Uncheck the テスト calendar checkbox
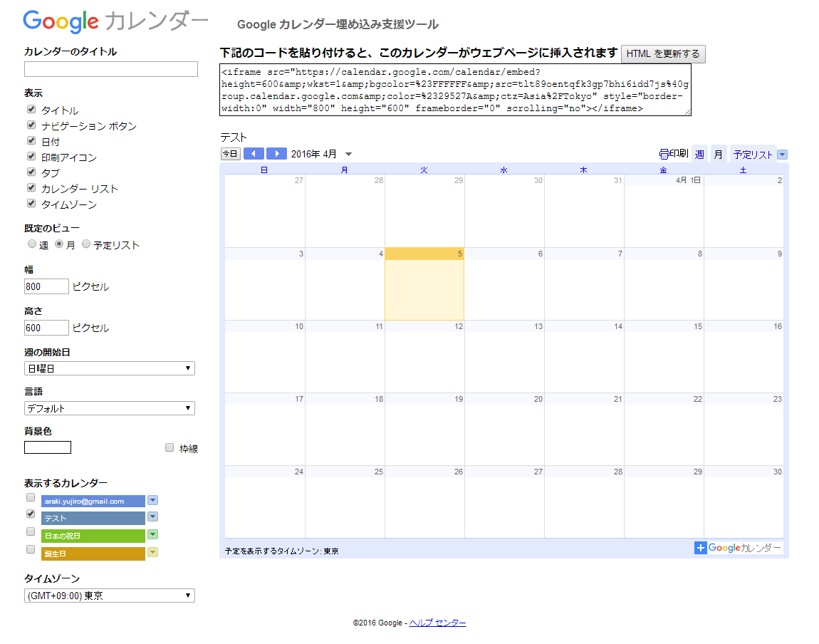Screen dimensions: 819x644 [x=31, y=514]
